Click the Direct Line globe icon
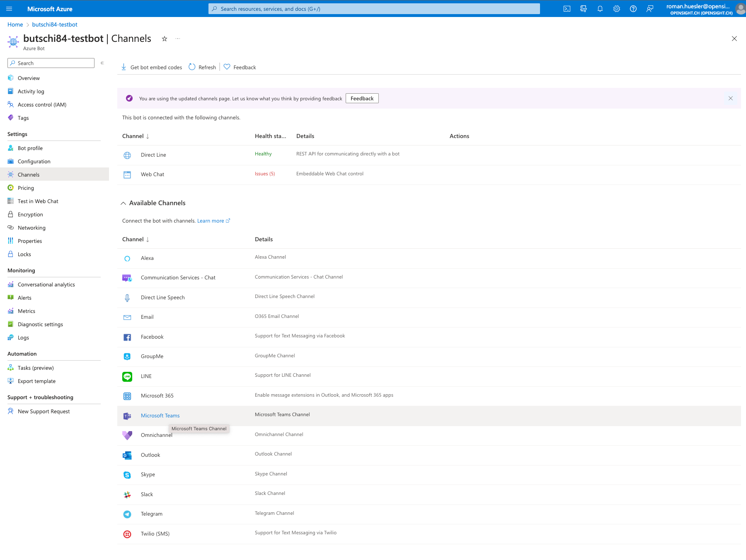Screen dimensions: 746x560 127,155
